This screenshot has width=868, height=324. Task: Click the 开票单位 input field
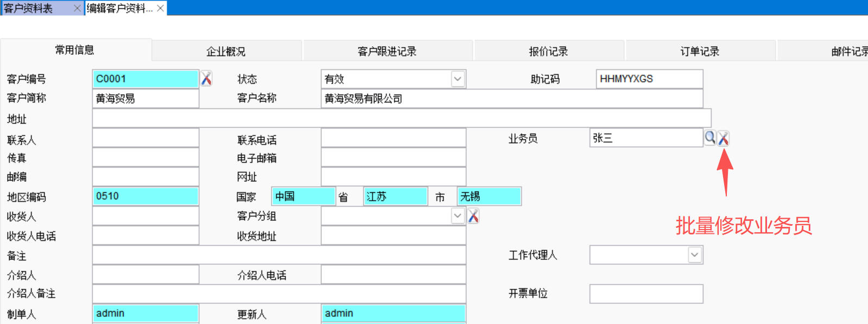(646, 294)
